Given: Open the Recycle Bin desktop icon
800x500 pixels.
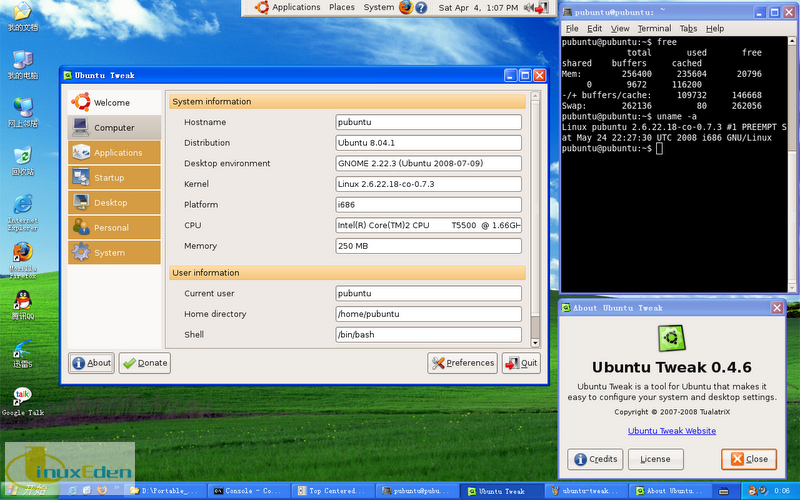Looking at the screenshot, I should [x=22, y=161].
